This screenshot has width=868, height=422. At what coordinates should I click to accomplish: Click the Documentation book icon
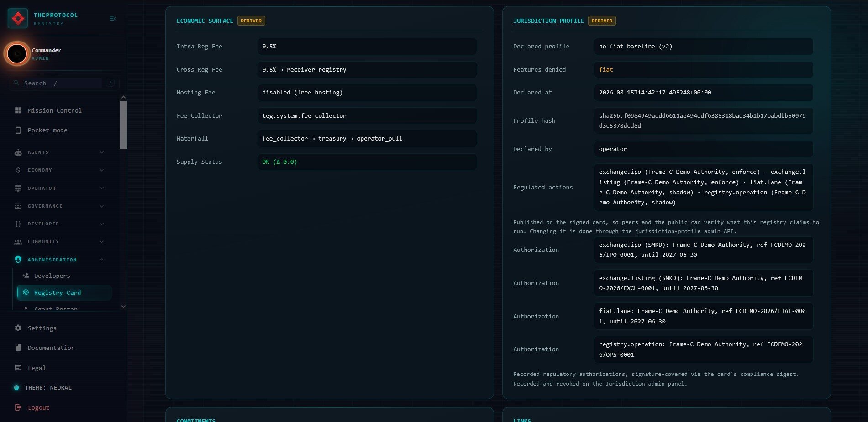click(18, 348)
